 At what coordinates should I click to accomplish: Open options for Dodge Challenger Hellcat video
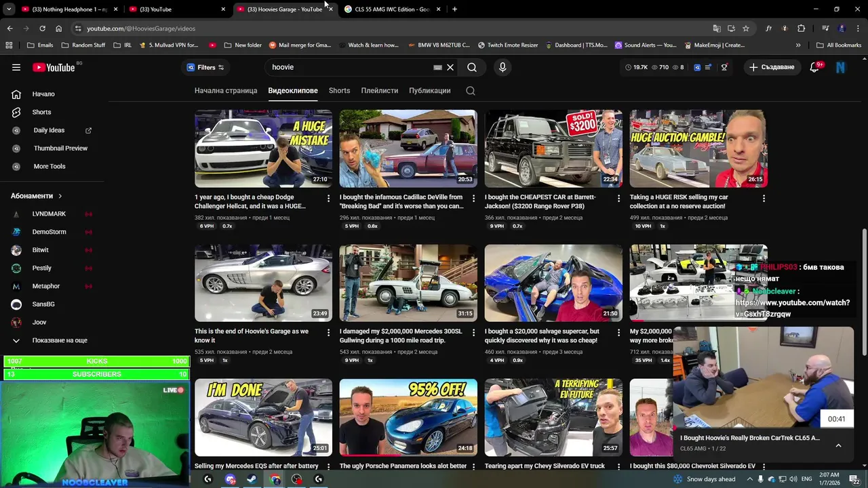tap(328, 199)
